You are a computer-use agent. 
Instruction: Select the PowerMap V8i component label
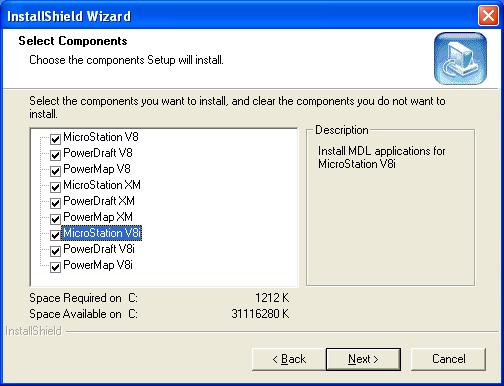[98, 265]
